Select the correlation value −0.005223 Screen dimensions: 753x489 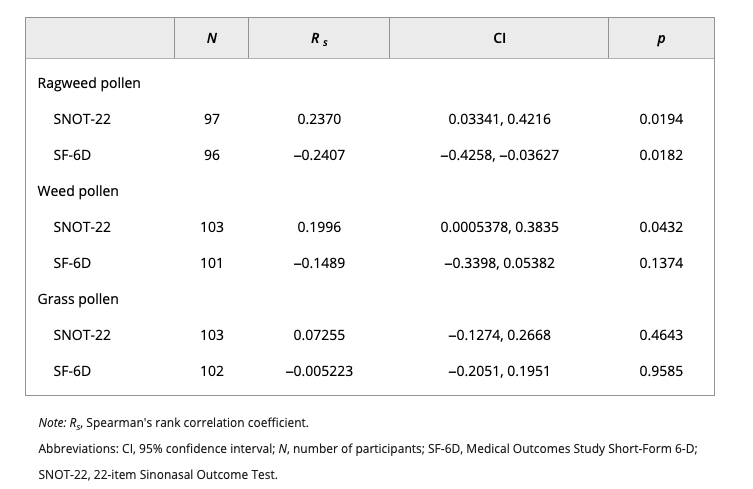(x=318, y=371)
